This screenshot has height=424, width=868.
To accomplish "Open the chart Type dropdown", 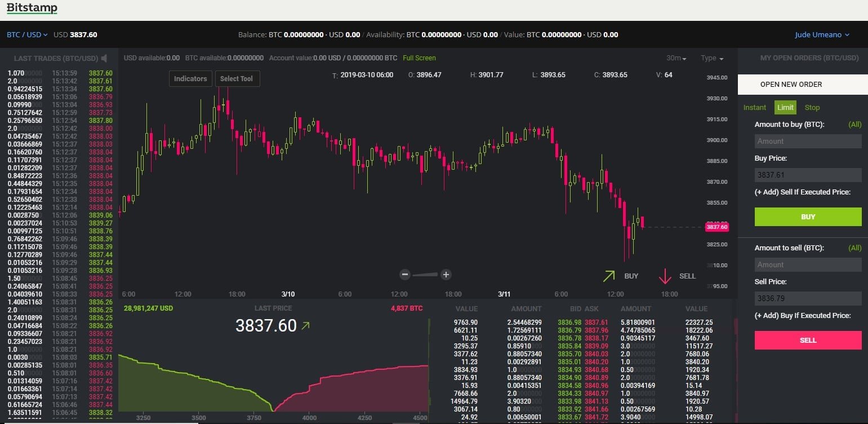I will pyautogui.click(x=712, y=58).
